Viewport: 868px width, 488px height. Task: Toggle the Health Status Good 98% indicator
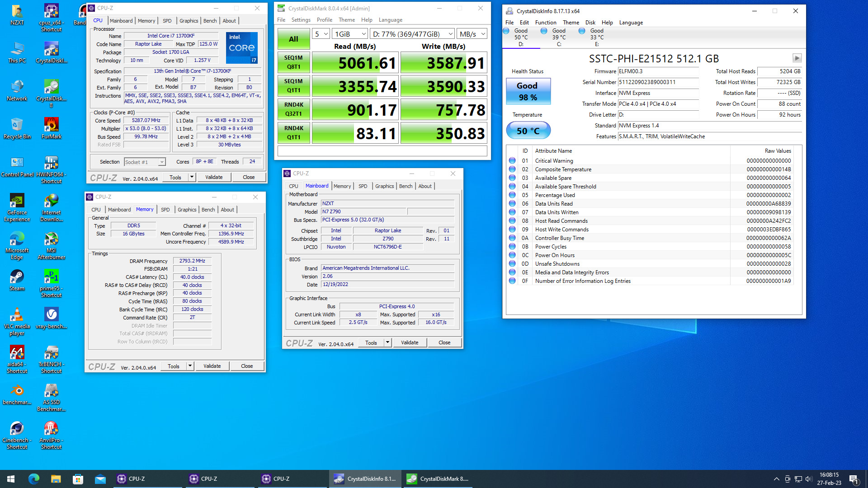(x=528, y=91)
